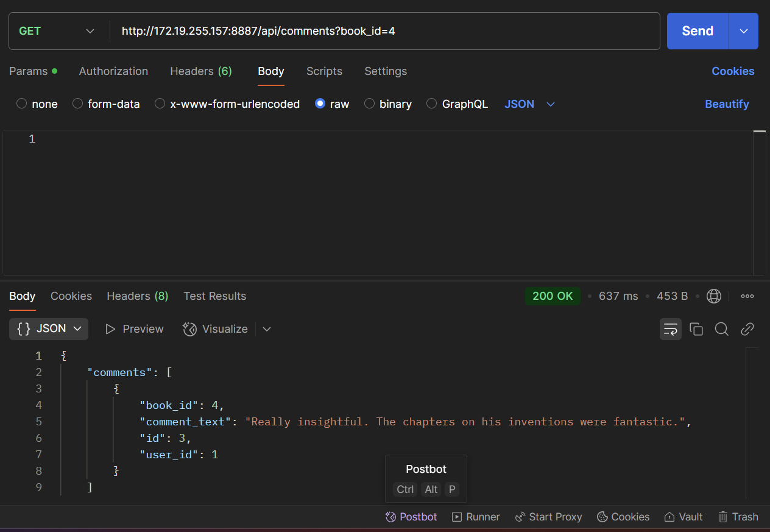
Task: Click the search response icon
Action: coord(722,329)
